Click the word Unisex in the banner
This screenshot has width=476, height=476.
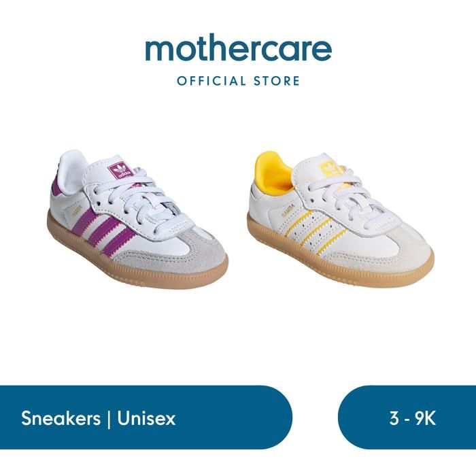pyautogui.click(x=146, y=419)
